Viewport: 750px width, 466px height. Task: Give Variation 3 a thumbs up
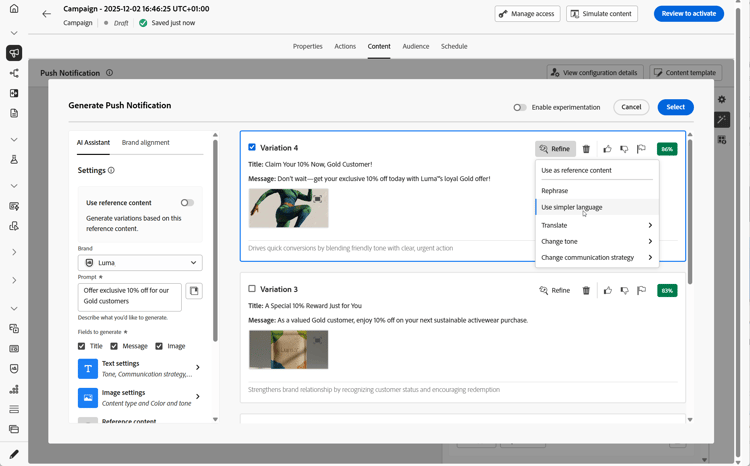click(607, 290)
